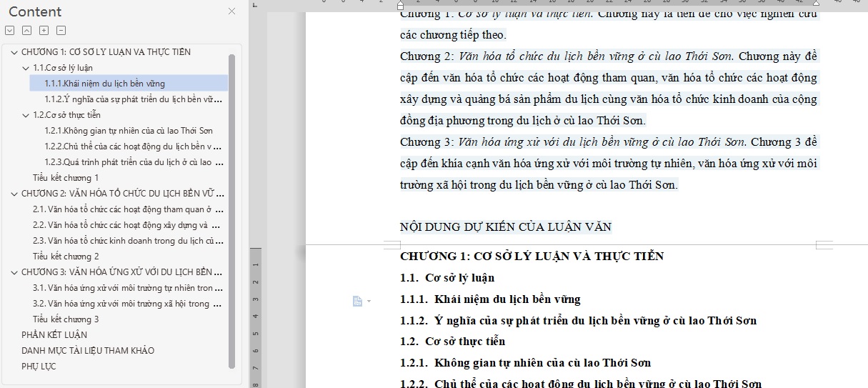Open 2.2. Văn hóa tổ chức hoạt động xây dựng
Image resolution: width=868 pixels, height=388 pixels.
tap(128, 225)
